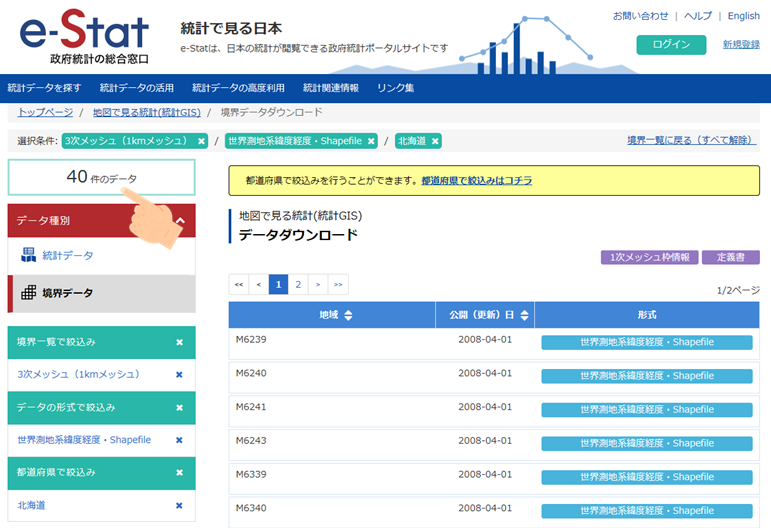The width and height of the screenshot is (771, 528).
Task: Click the e-Stat logo
Action: pos(84,37)
